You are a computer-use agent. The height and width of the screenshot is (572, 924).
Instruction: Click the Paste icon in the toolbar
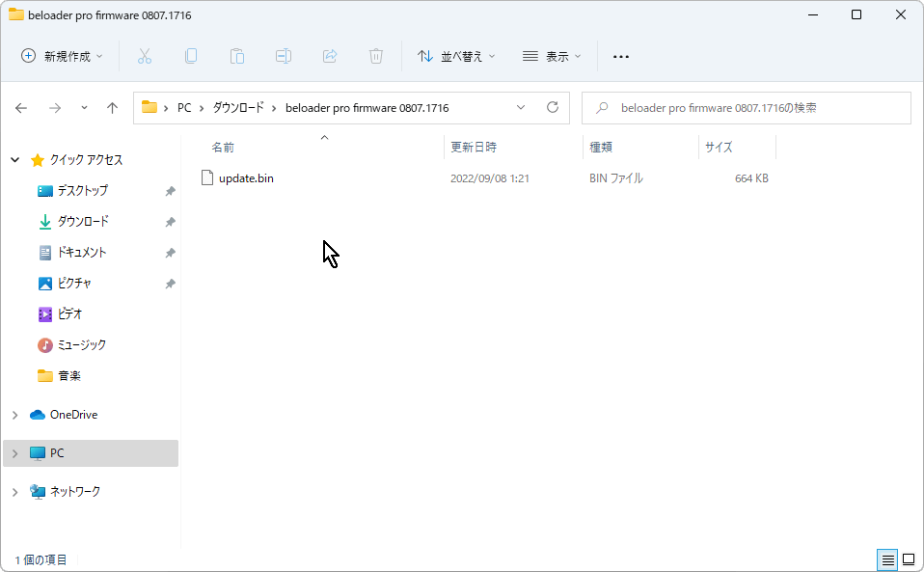click(x=237, y=56)
